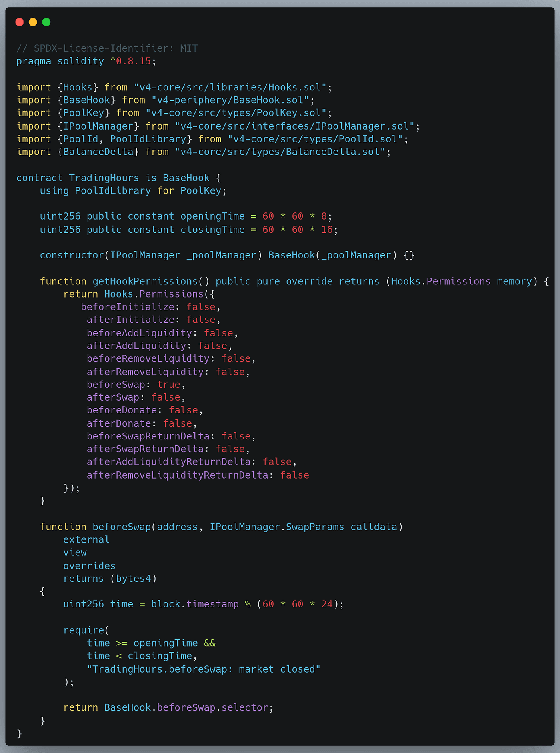Click the number 16 in closingTime
This screenshot has width=560, height=753.
tap(327, 230)
